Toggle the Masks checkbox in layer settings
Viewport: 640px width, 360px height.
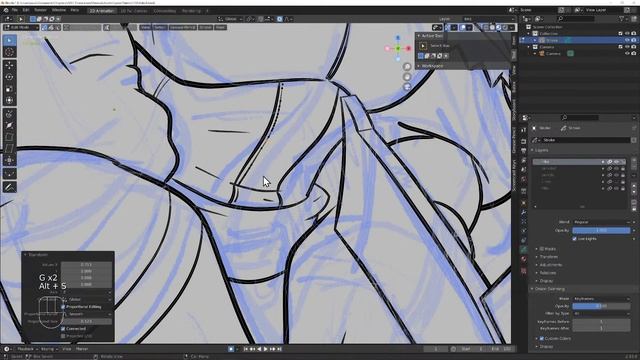[542, 249]
